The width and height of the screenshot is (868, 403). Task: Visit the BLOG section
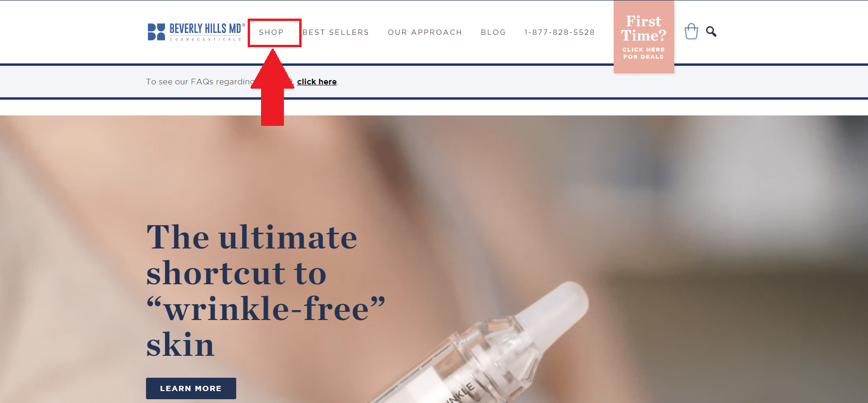(493, 32)
